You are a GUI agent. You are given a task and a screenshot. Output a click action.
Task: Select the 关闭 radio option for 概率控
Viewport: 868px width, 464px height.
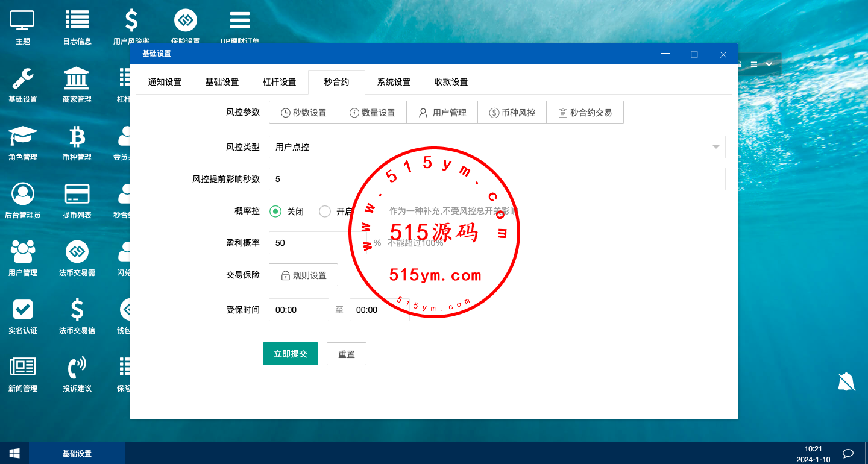click(x=275, y=212)
